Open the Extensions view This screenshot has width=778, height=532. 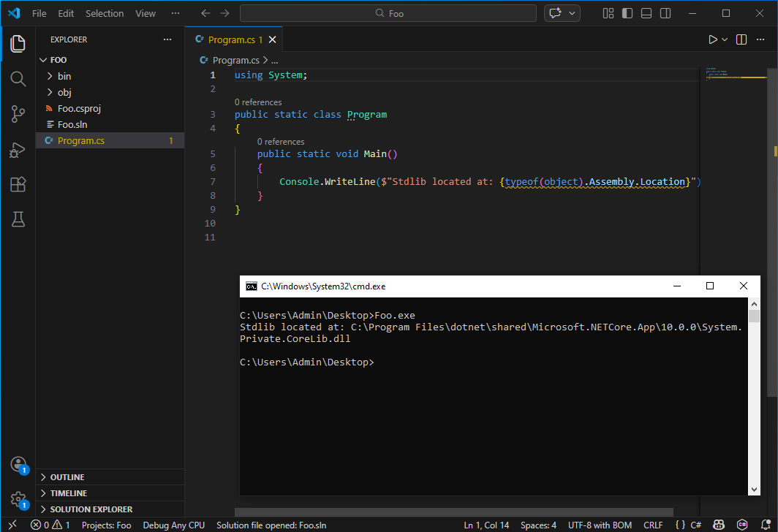point(18,185)
